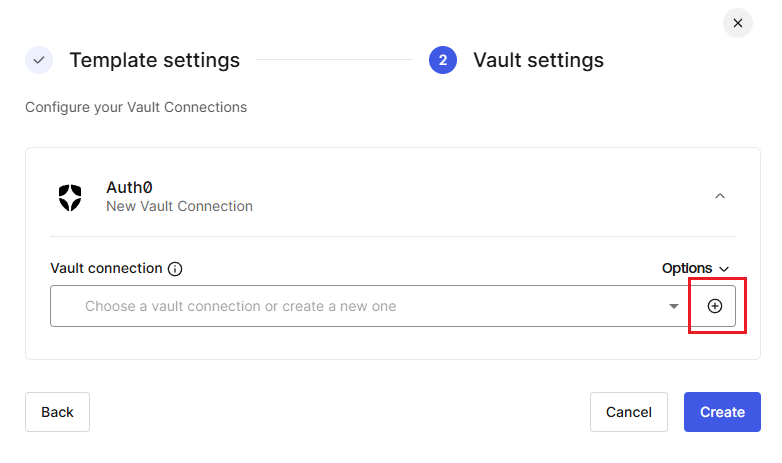This screenshot has width=782, height=463.
Task: Click the Vault connection field label
Action: [x=106, y=268]
